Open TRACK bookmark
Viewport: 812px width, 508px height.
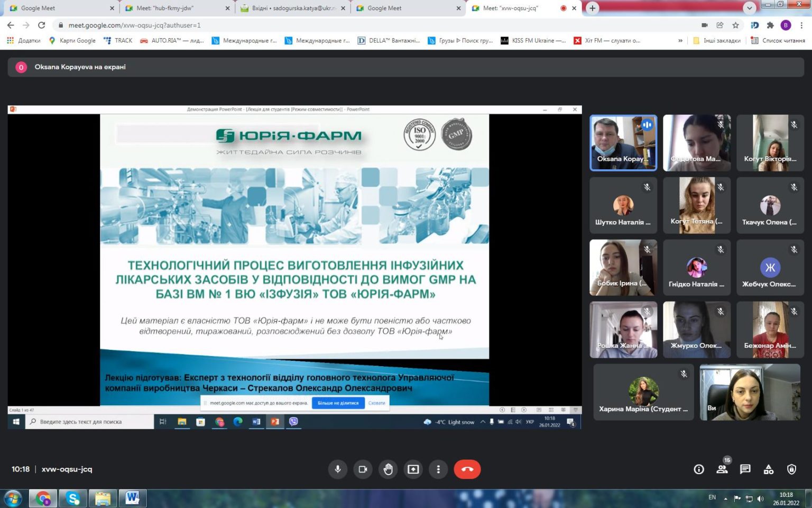pos(118,40)
